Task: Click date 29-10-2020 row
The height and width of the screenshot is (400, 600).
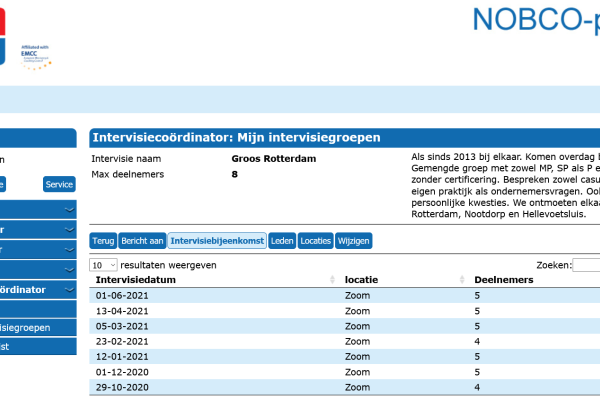Action: click(x=344, y=387)
